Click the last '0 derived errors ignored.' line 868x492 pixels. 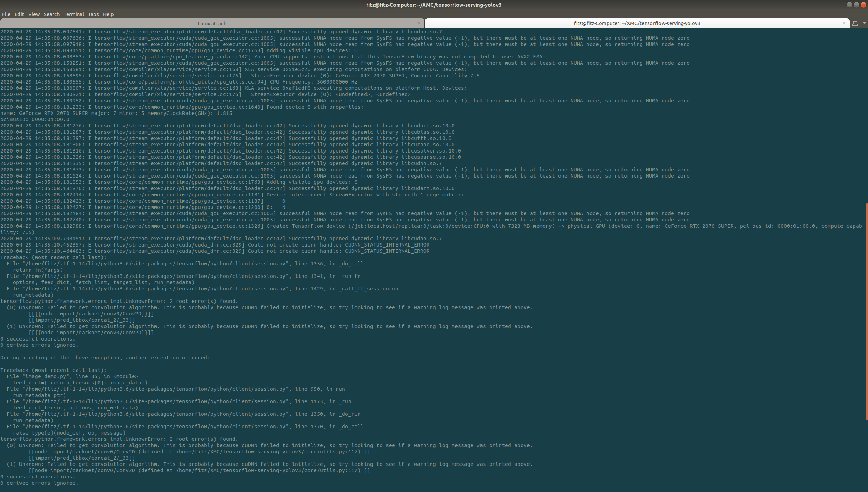click(39, 483)
